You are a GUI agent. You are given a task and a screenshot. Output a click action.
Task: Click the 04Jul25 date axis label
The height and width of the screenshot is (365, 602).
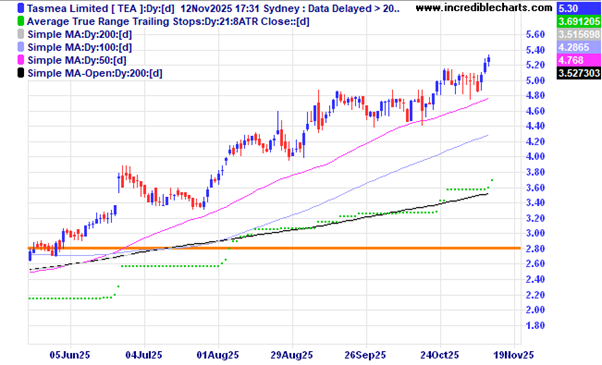tap(144, 355)
